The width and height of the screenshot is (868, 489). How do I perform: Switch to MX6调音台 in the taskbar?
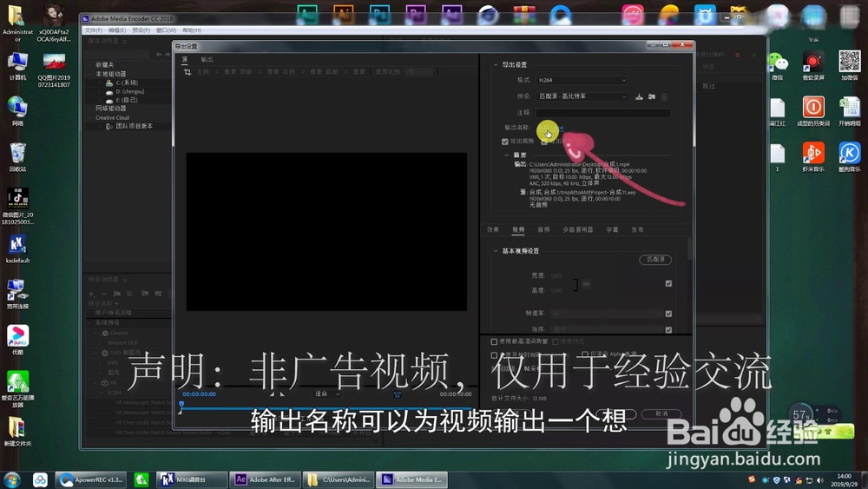(x=192, y=479)
